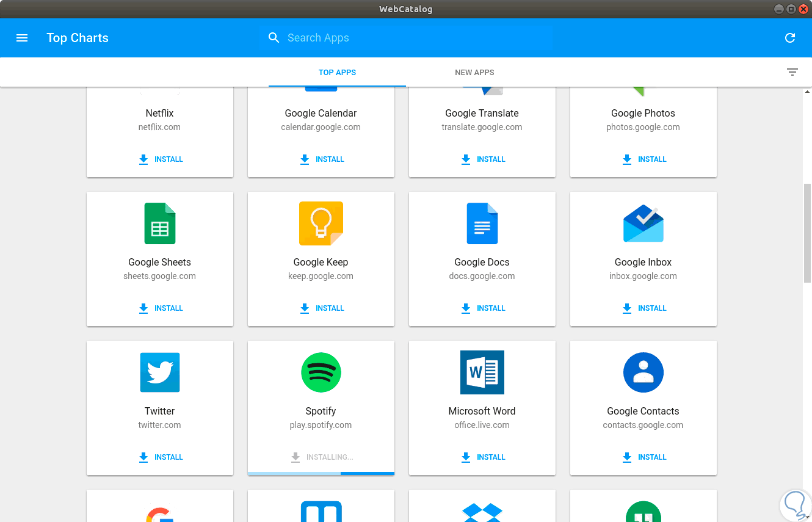Click the calendar.google.com address text
The width and height of the screenshot is (812, 522).
(321, 127)
